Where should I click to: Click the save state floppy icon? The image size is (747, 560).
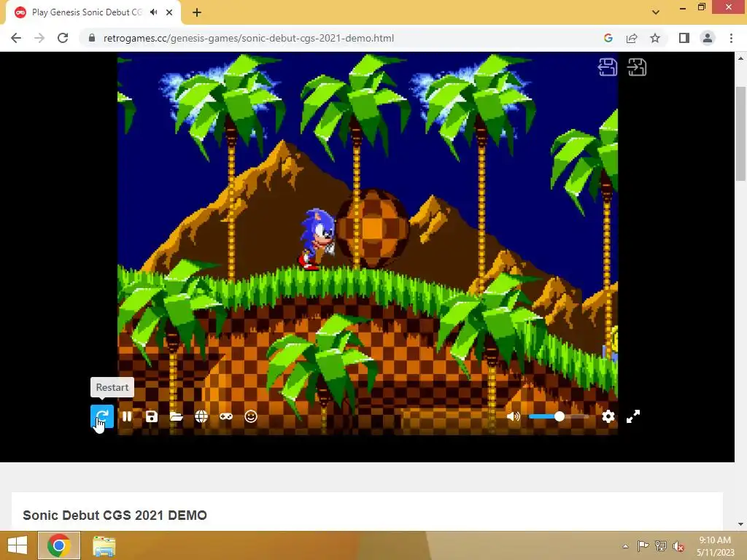tap(152, 416)
